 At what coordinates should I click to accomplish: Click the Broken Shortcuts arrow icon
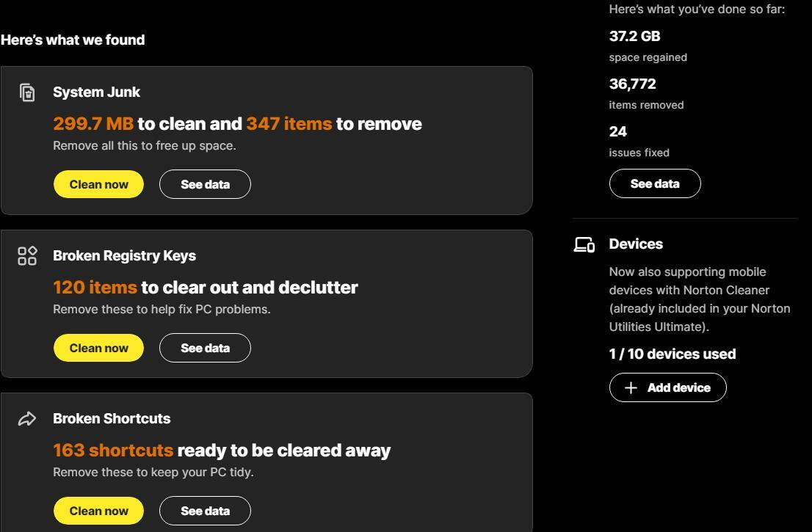click(x=27, y=419)
